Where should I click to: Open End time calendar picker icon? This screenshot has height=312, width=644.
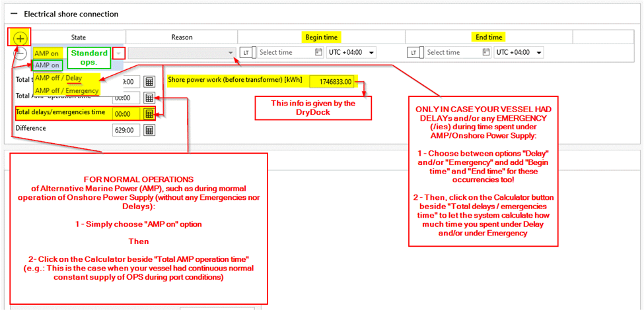point(486,53)
